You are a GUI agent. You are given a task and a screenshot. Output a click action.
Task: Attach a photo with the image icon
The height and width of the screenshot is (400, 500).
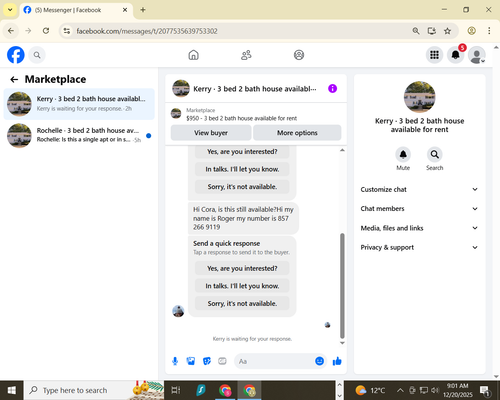tap(191, 361)
